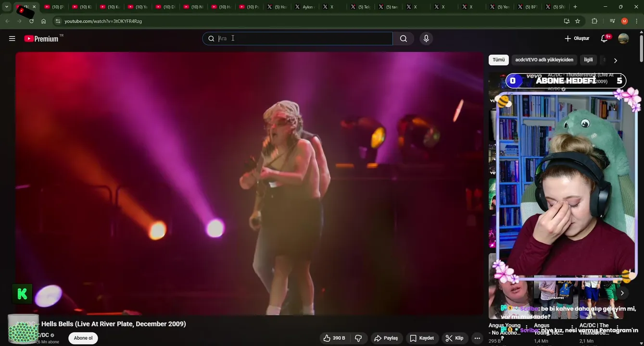Reload the page in Chrome
This screenshot has width=644, height=346.
tap(31, 21)
